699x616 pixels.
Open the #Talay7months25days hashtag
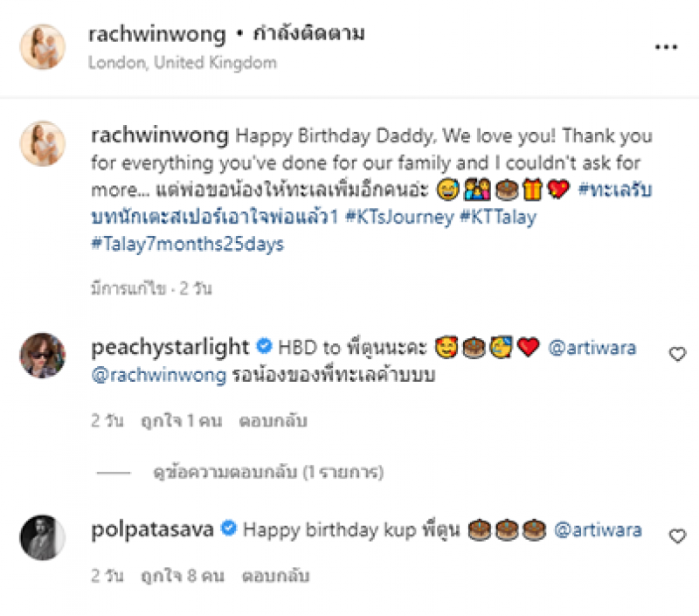tap(187, 245)
